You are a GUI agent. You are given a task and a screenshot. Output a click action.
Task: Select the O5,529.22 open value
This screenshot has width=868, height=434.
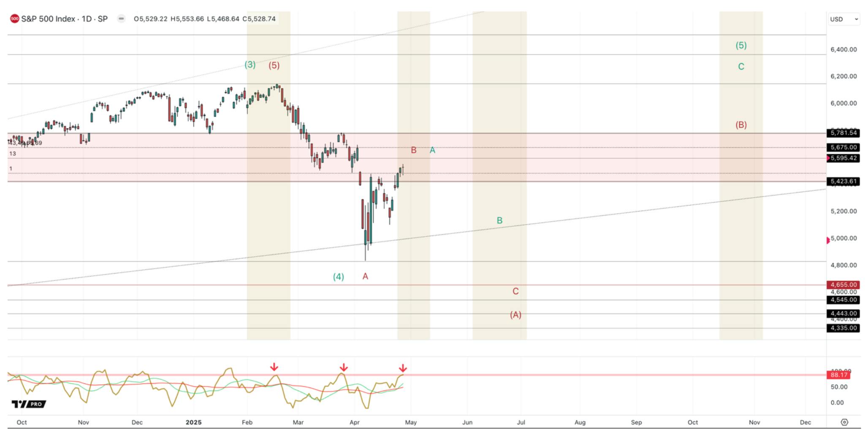tap(151, 19)
